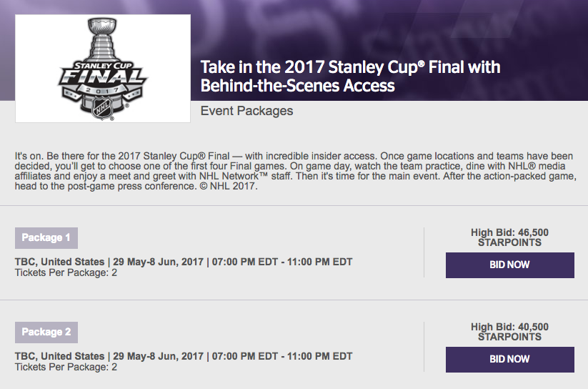Select the Package 1 label

[46, 238]
